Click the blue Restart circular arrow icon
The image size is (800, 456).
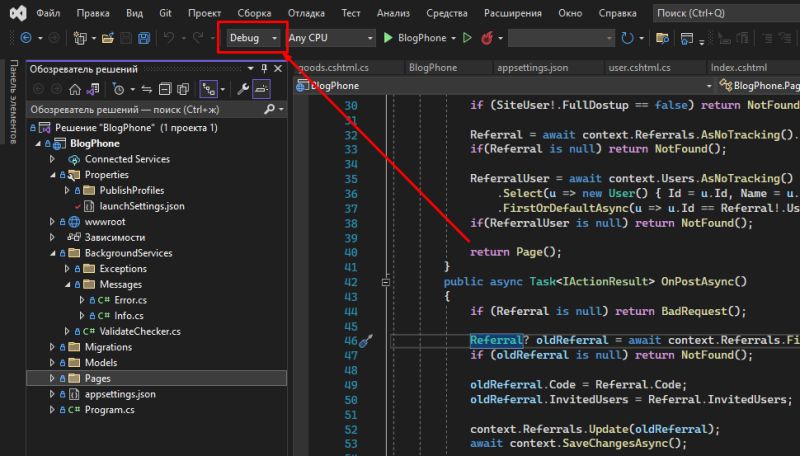click(x=627, y=38)
